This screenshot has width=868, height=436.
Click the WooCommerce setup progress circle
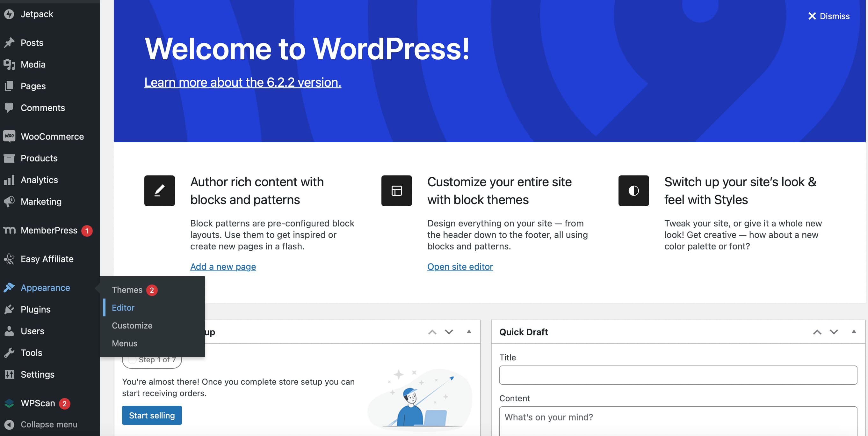click(x=132, y=360)
